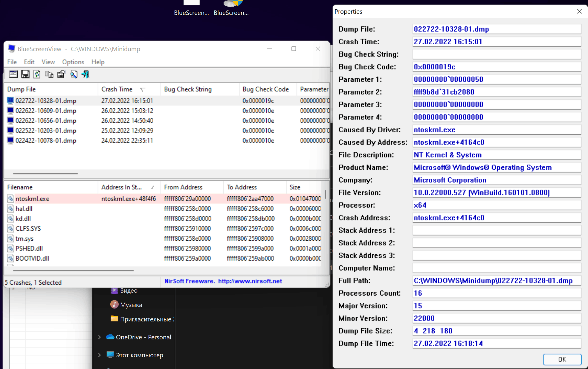Click the lower pane horizontal scrollbar thumb

74,271
